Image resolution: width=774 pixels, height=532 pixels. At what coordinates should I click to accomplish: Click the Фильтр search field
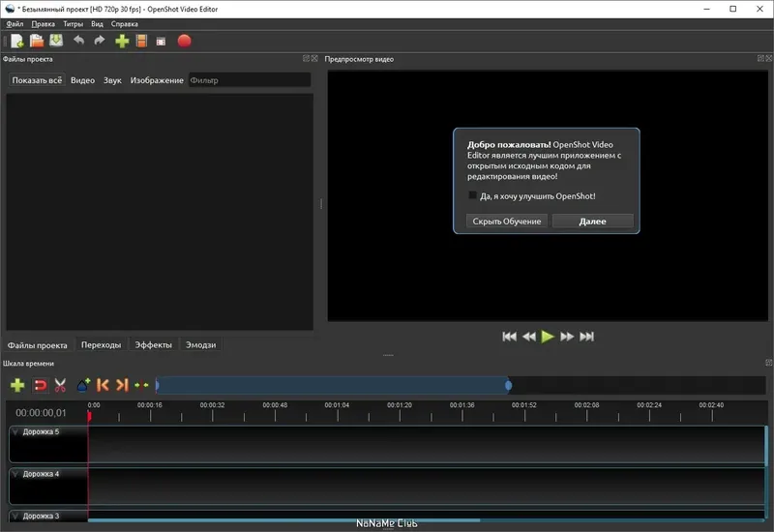(250, 80)
